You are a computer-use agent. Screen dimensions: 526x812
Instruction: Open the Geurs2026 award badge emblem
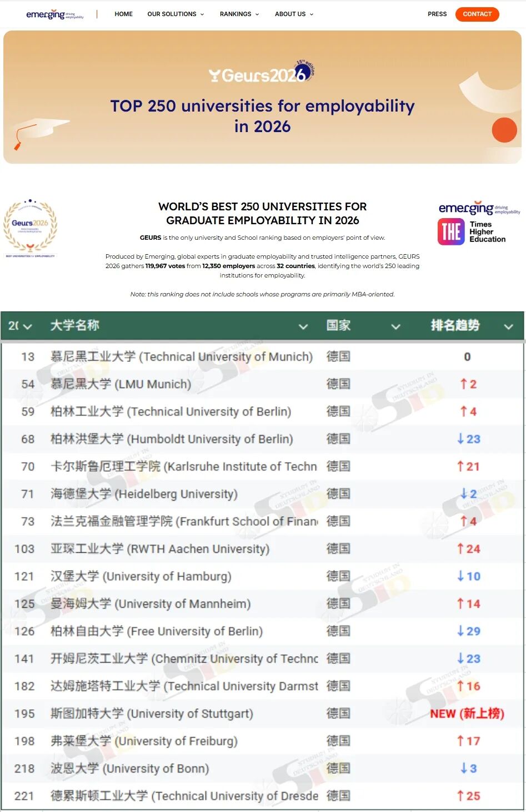pyautogui.click(x=31, y=228)
